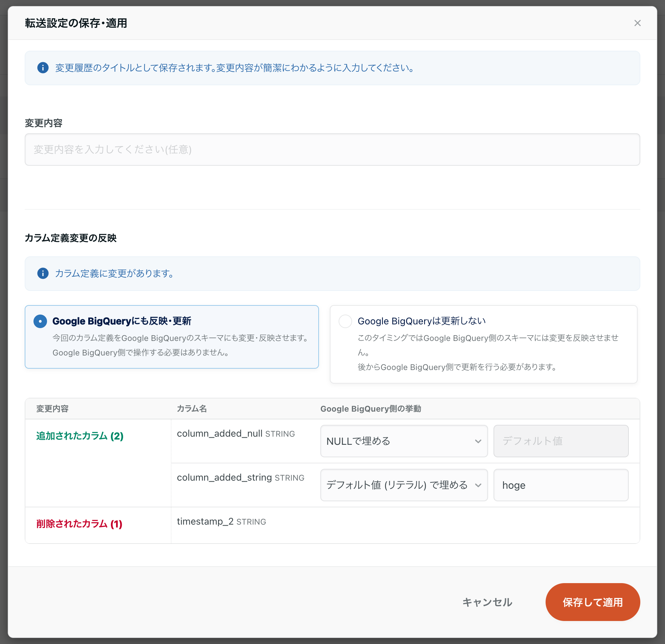Click the 保存して適用 button
665x644 pixels.
click(x=592, y=602)
